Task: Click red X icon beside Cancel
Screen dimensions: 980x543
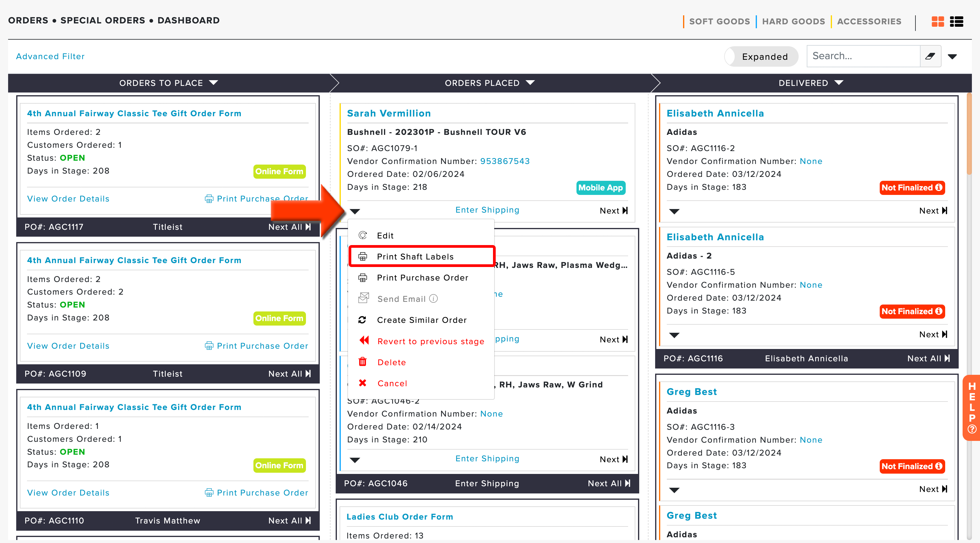Action: point(363,383)
